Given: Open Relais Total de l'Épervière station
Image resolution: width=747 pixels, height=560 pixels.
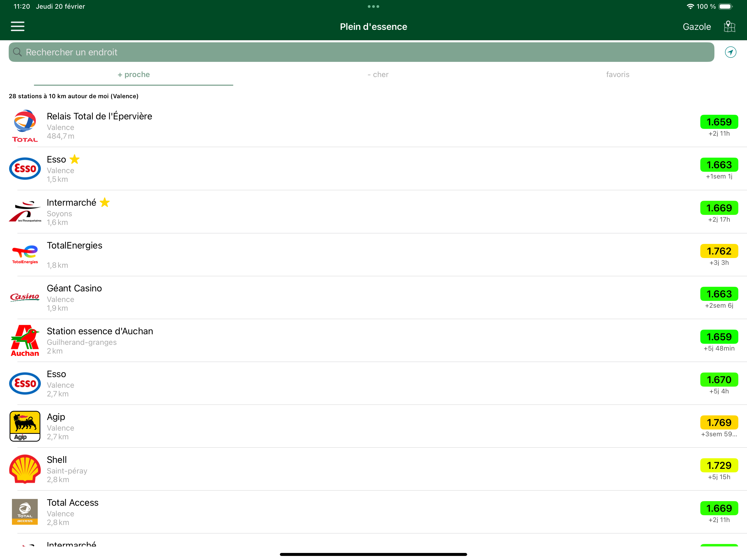Looking at the screenshot, I should pos(373,126).
